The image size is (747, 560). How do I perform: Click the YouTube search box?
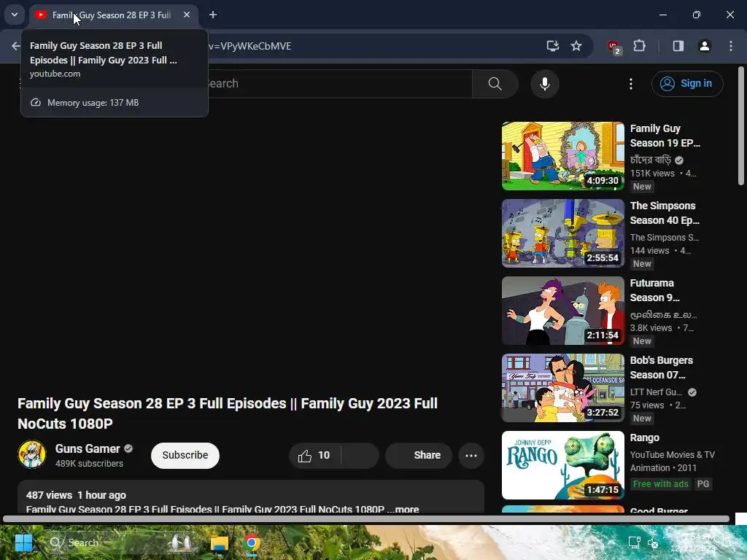pos(339,84)
